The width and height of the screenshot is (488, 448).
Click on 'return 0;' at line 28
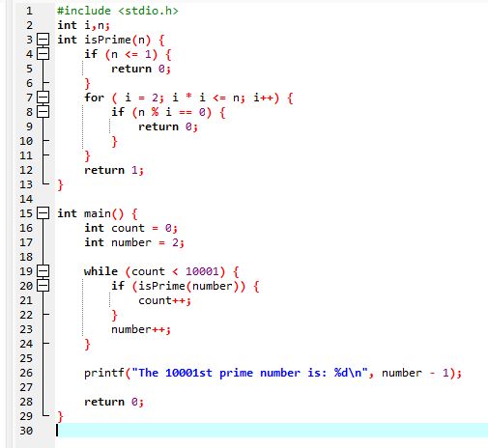pyautogui.click(x=114, y=402)
